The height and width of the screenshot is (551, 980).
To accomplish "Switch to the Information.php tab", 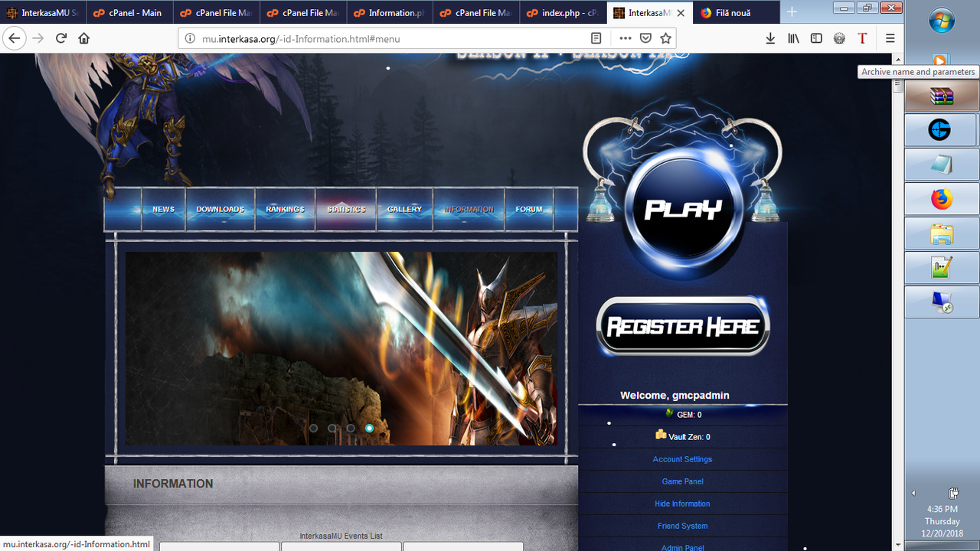I will (x=389, y=13).
